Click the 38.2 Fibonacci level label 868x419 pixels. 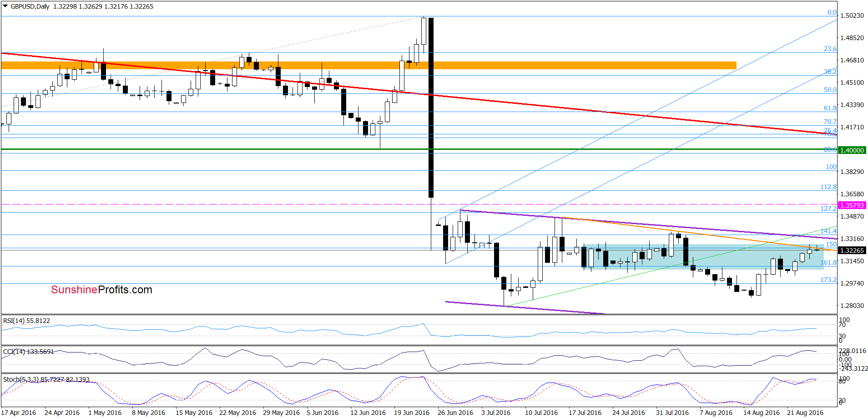point(830,72)
